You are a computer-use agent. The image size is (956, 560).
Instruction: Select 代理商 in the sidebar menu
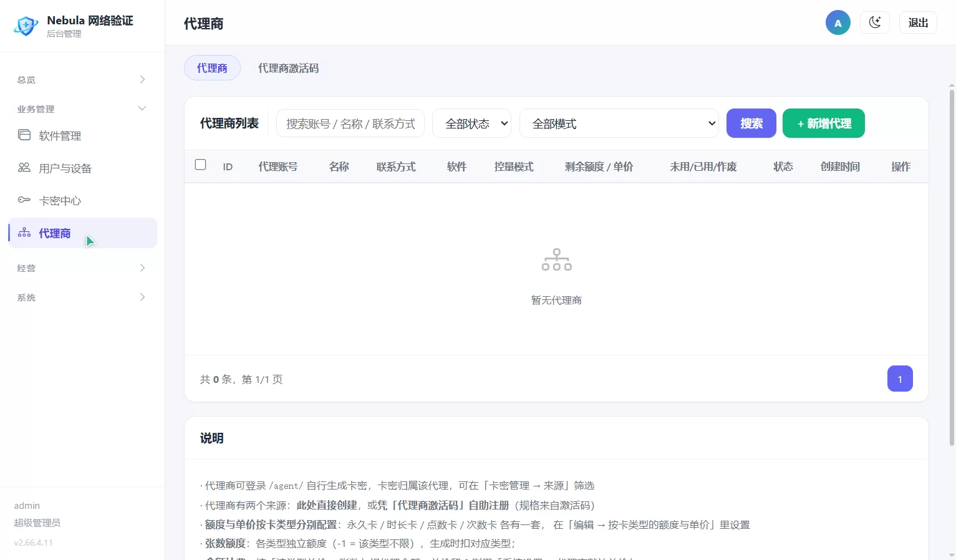click(82, 233)
